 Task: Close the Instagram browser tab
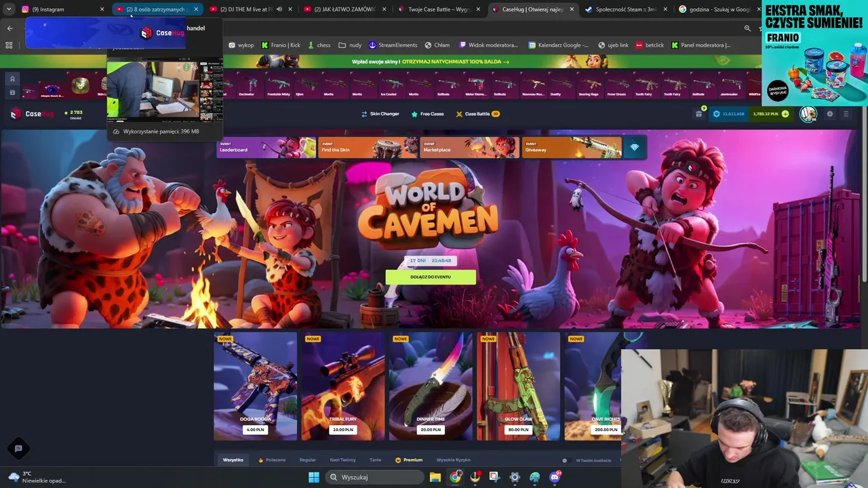[102, 9]
